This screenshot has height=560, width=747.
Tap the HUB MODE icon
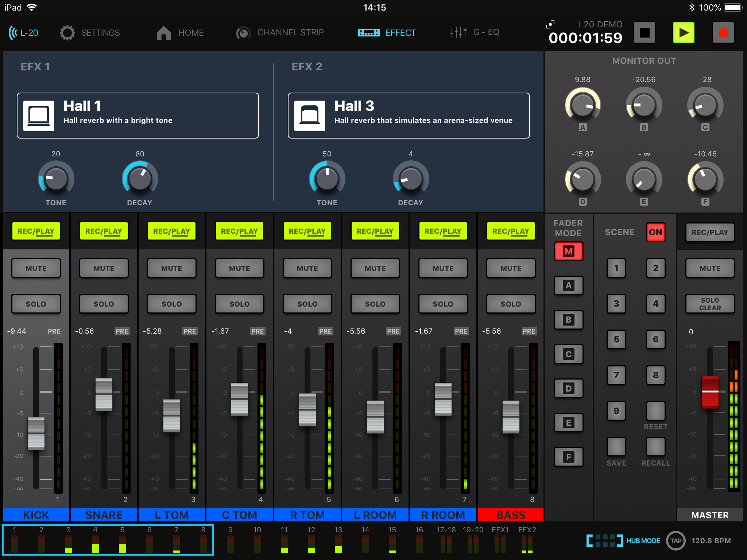coord(604,541)
